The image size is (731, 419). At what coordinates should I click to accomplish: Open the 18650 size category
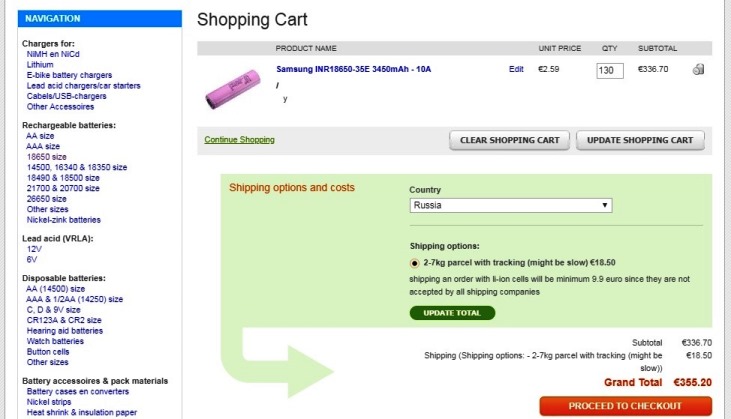pos(46,157)
